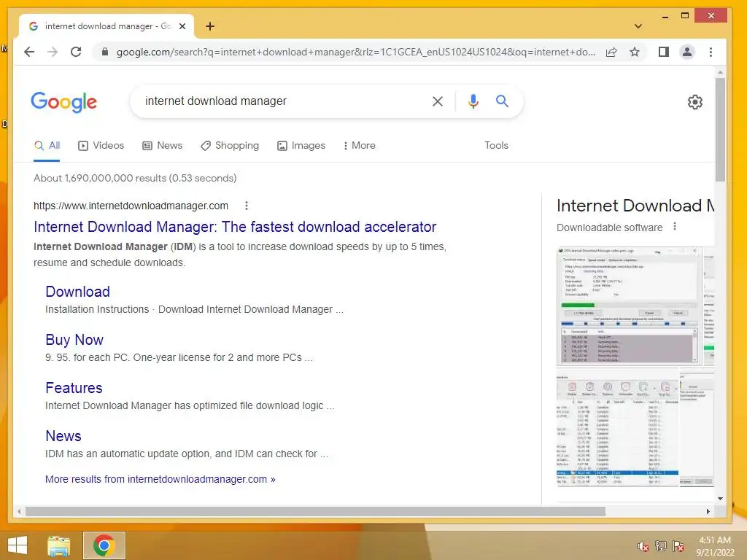Viewport: 747px width, 560px height.
Task: Open the Download sitelink
Action: click(77, 292)
